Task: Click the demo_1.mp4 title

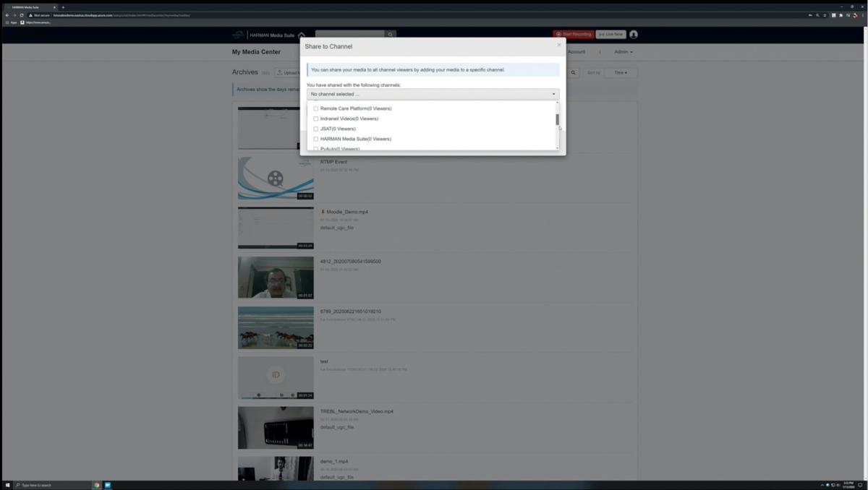Action: pyautogui.click(x=334, y=461)
